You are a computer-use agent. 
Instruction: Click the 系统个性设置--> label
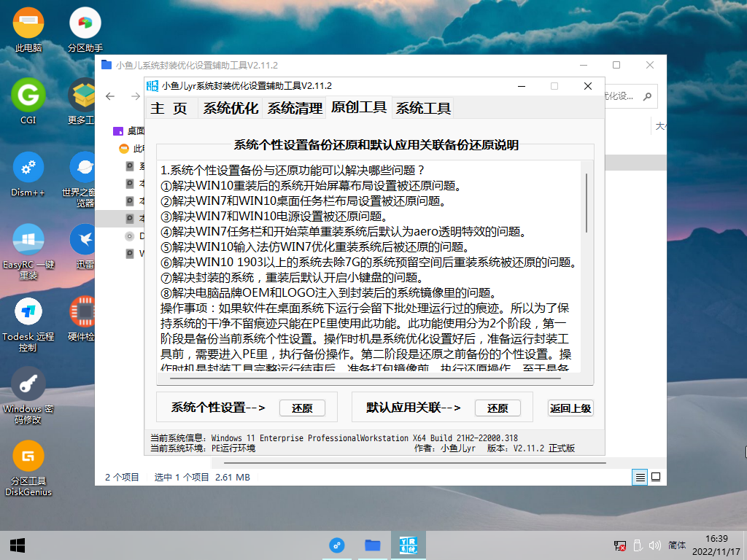(218, 408)
